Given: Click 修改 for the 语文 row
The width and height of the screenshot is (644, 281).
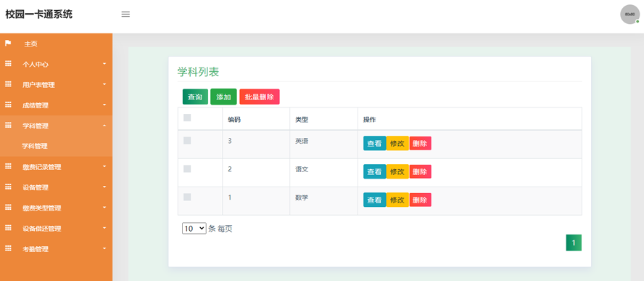Looking at the screenshot, I should pos(397,171).
